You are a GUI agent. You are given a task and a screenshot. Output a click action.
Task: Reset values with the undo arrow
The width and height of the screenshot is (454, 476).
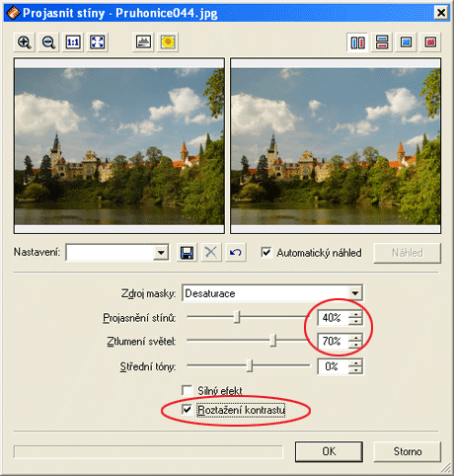point(236,253)
